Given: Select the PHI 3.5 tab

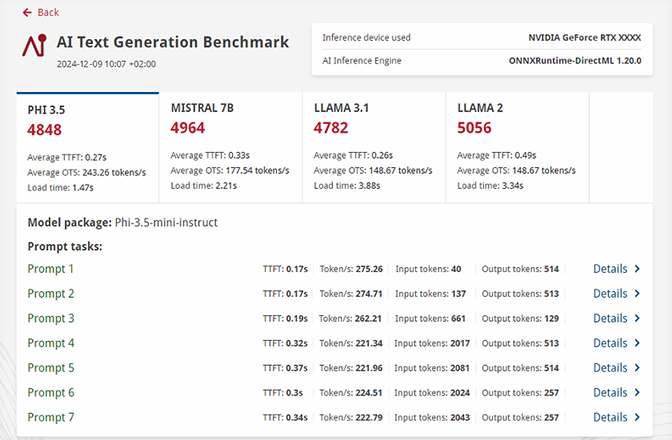Looking at the screenshot, I should point(87,144).
